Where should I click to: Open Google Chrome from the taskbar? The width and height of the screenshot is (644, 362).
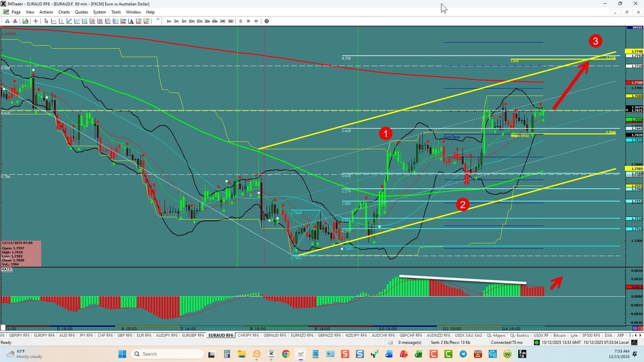286,354
